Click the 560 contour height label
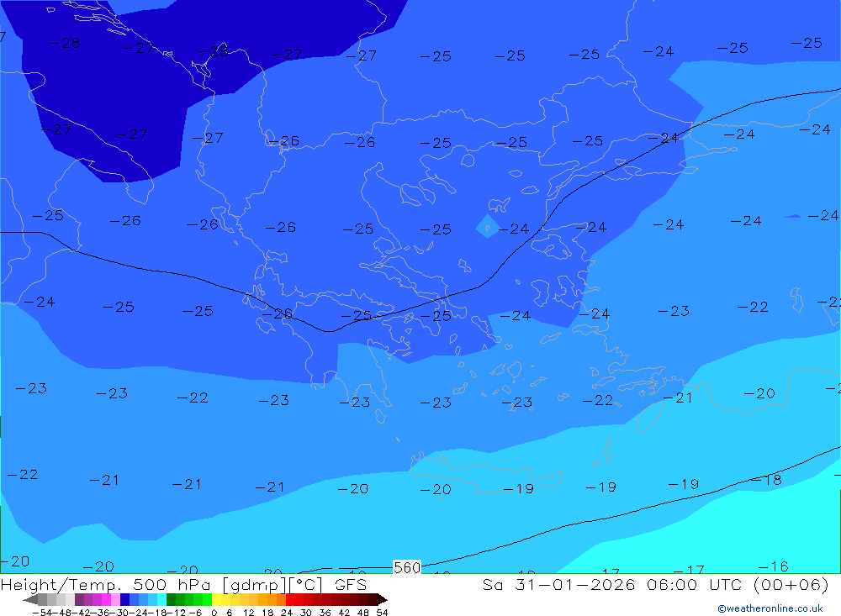The width and height of the screenshot is (841, 616). (407, 567)
